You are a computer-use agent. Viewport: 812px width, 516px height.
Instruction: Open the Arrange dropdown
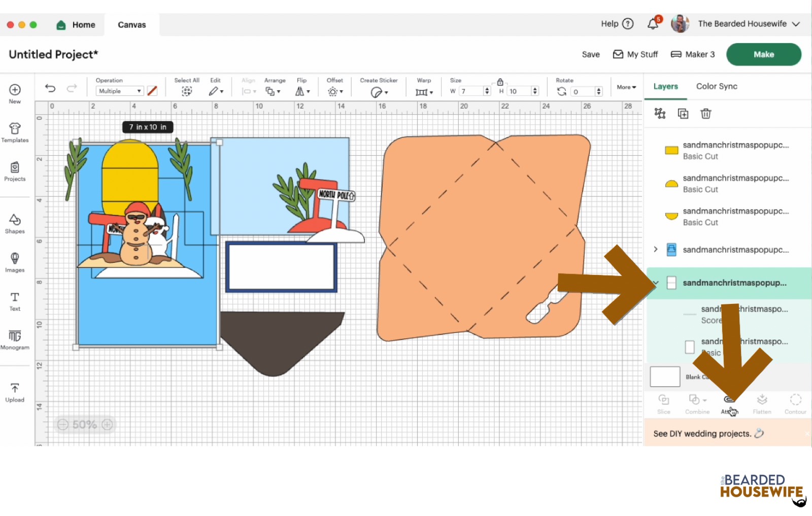coord(273,91)
